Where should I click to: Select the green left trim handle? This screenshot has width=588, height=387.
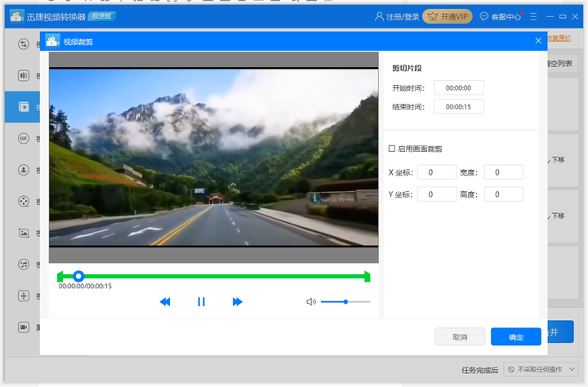pyautogui.click(x=60, y=277)
